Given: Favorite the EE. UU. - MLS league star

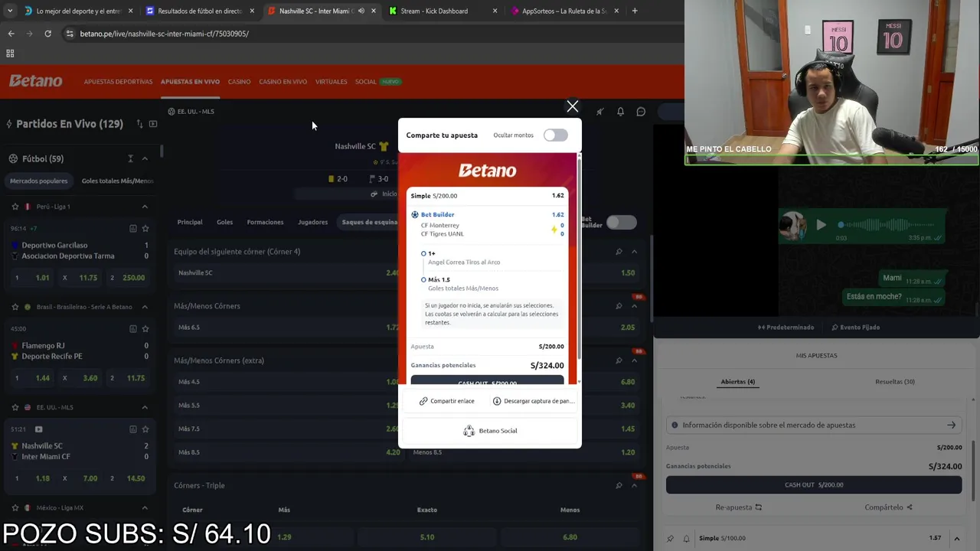Looking at the screenshot, I should pyautogui.click(x=15, y=407).
